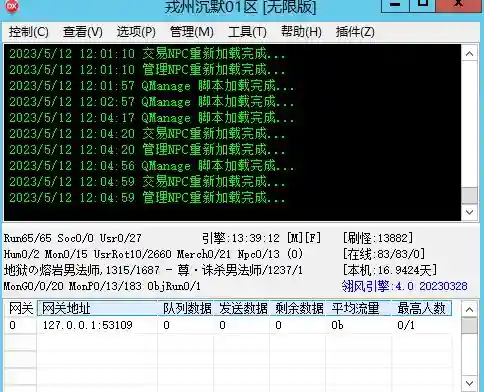
Task: Open the 管理(M) menu
Action: [x=192, y=32]
